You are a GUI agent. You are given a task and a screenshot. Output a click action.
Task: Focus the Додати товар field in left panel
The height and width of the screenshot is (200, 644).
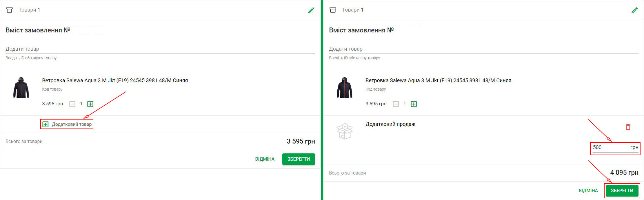click(x=160, y=49)
